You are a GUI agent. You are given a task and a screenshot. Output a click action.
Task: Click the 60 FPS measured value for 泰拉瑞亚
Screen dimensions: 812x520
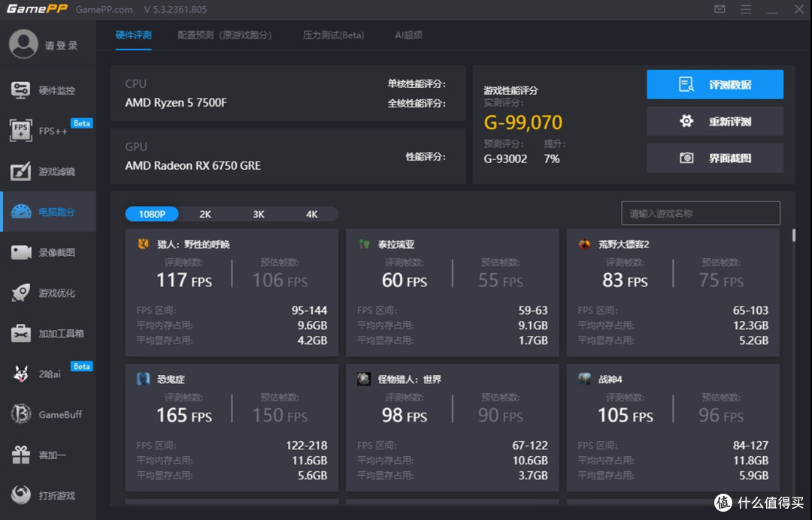[404, 280]
